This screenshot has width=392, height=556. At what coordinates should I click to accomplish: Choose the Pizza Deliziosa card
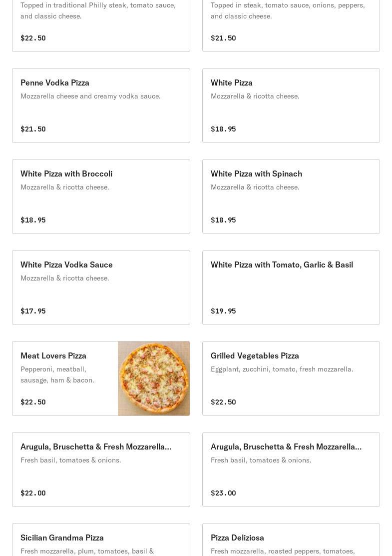tap(291, 540)
